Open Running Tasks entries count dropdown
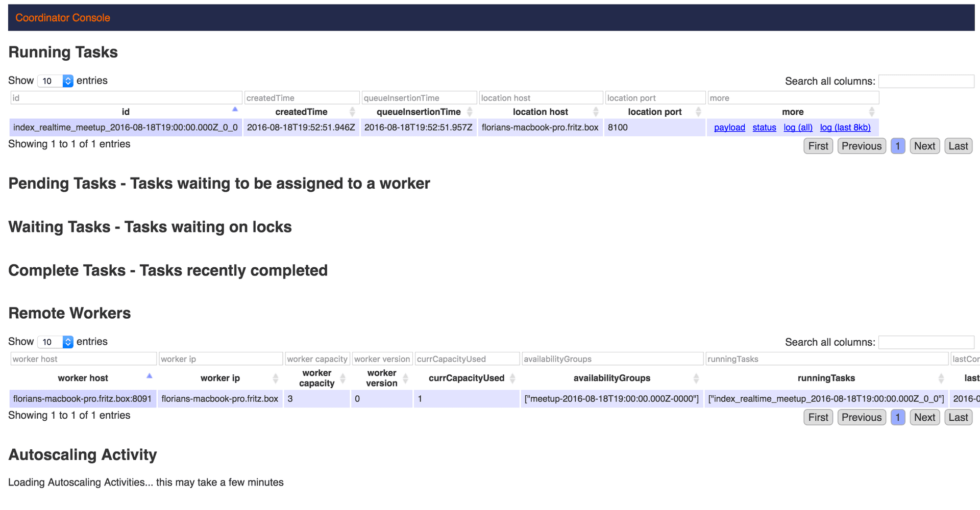Screen dimensions: 980x510 [56, 81]
